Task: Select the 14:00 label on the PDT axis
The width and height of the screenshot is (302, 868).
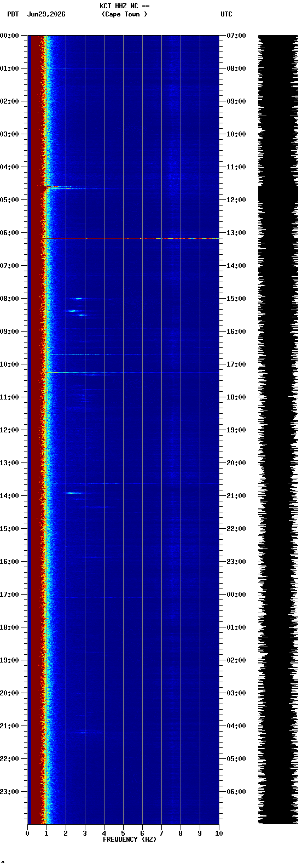Action: pos(9,496)
